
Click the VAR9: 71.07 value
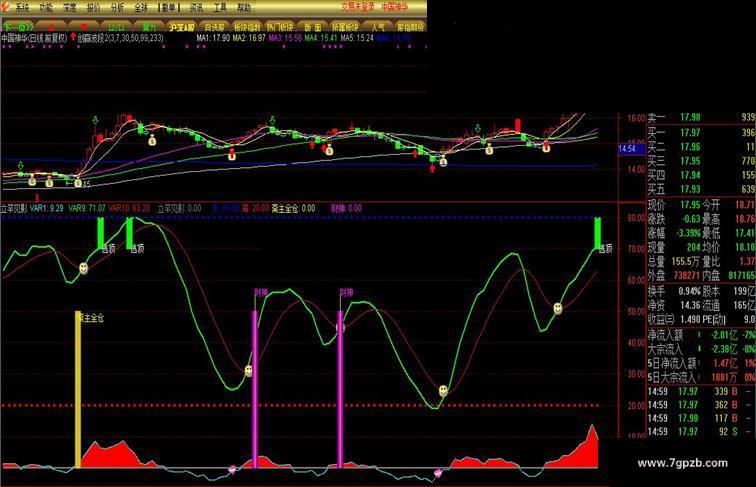pos(87,208)
